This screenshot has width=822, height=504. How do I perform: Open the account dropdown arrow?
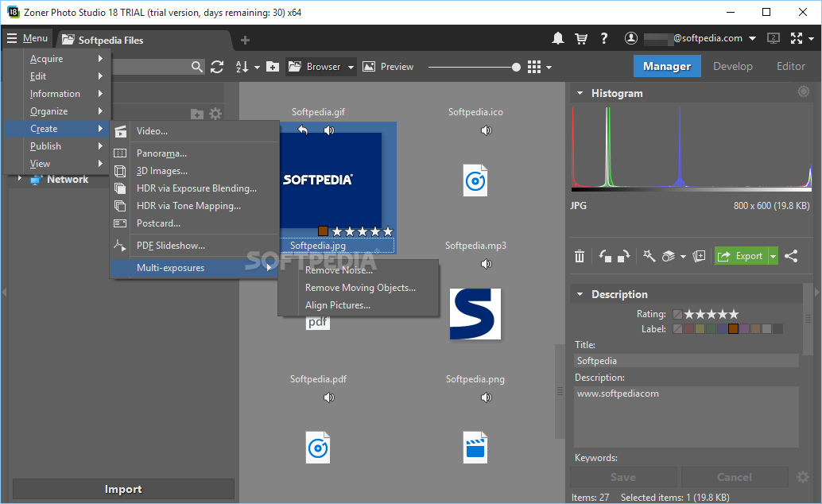coord(752,38)
